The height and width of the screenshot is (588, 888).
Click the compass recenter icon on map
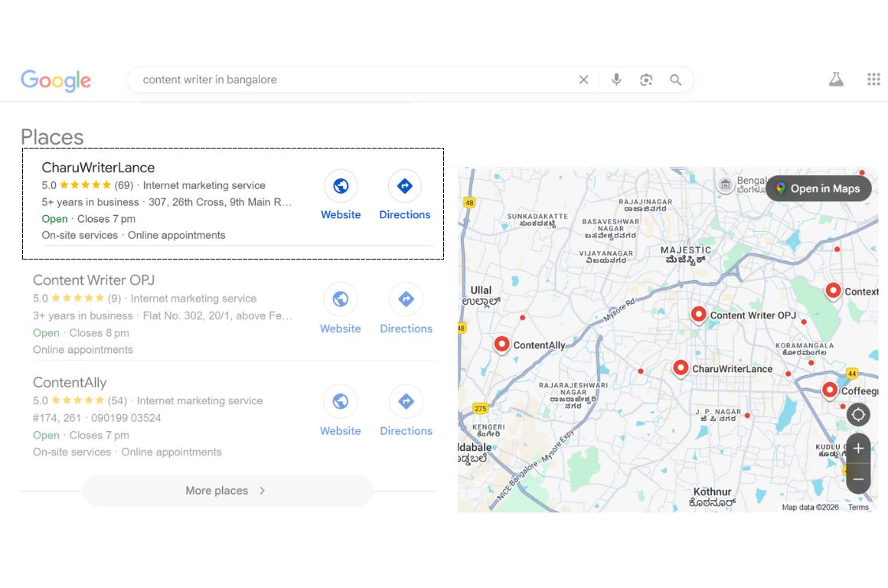(858, 414)
